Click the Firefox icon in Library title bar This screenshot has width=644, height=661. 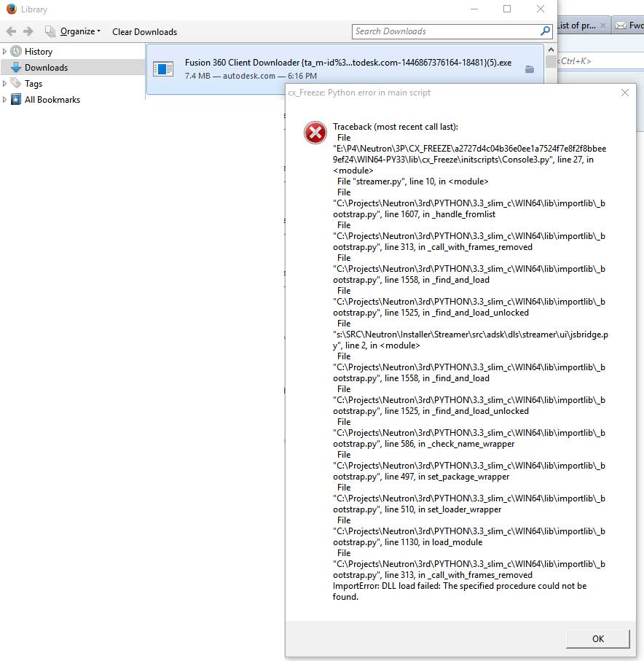tap(12, 9)
